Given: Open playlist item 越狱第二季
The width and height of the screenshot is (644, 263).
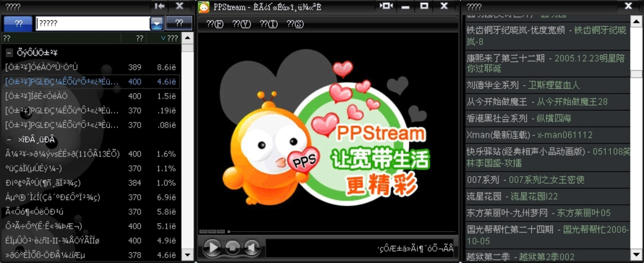Looking at the screenshot, I should tap(548, 256).
